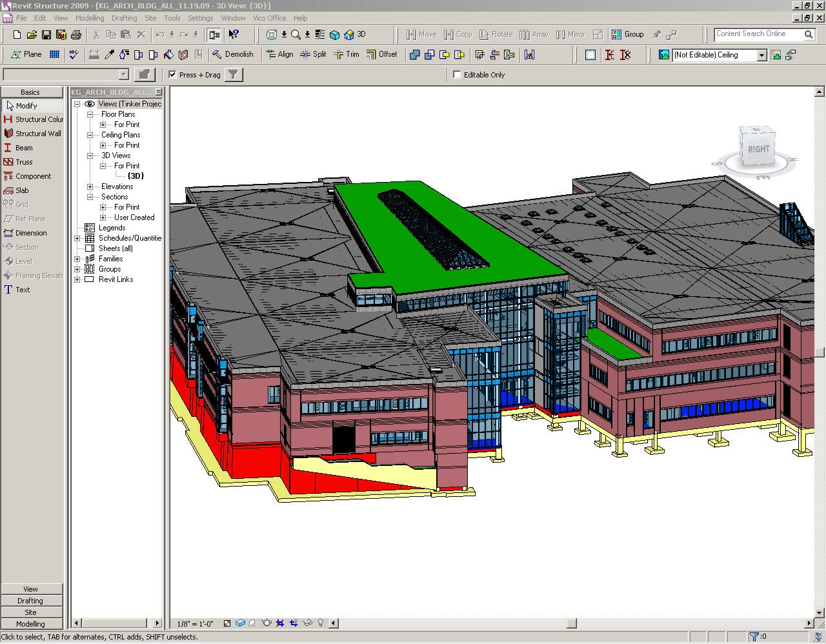Toggle the Press + Drag checkbox
Image resolution: width=826 pixels, height=644 pixels.
172,75
